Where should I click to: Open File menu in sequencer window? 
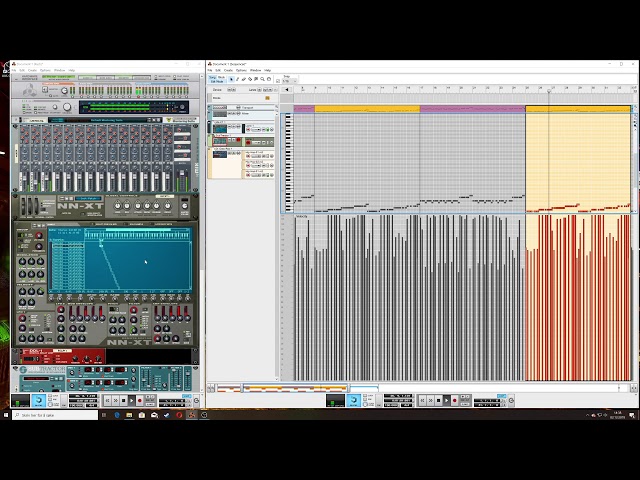pyautogui.click(x=210, y=70)
